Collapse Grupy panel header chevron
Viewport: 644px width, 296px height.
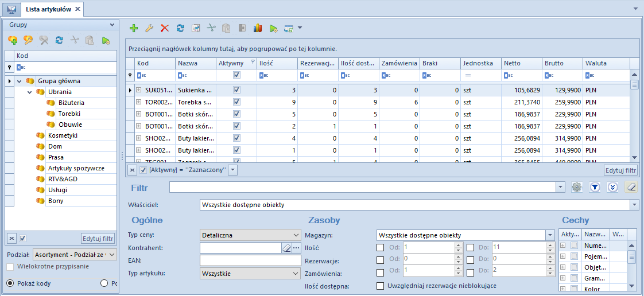[112, 25]
